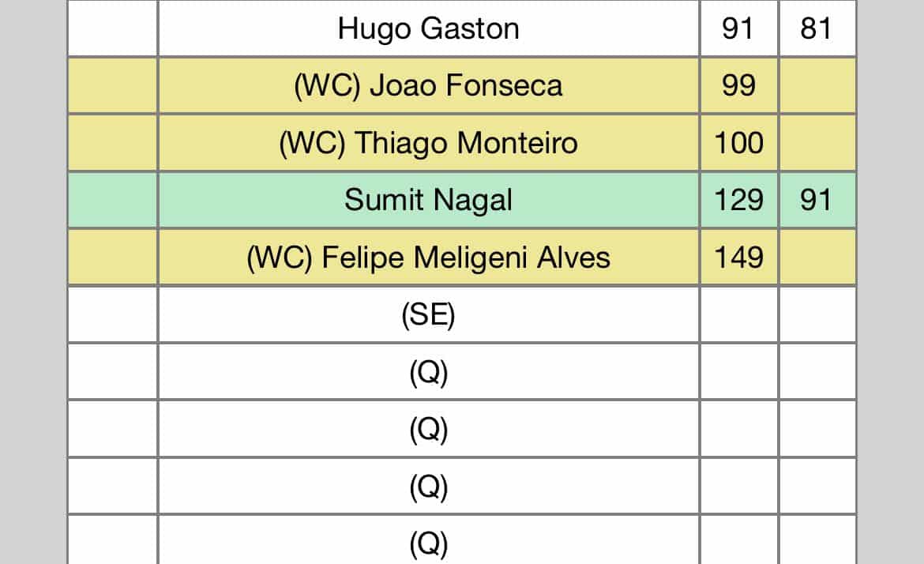The image size is (924, 564).
Task: Select the empty yellow cell left of Joao Fonseca
Action: (x=113, y=85)
